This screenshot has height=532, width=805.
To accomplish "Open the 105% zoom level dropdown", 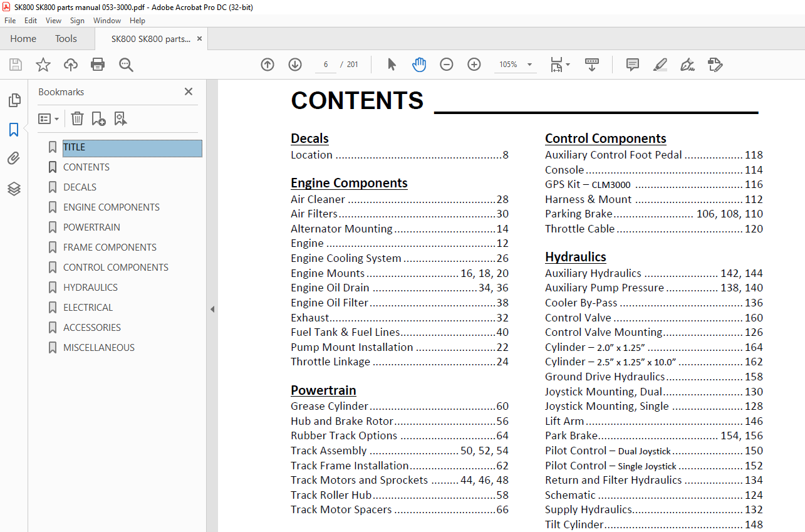I will [529, 65].
